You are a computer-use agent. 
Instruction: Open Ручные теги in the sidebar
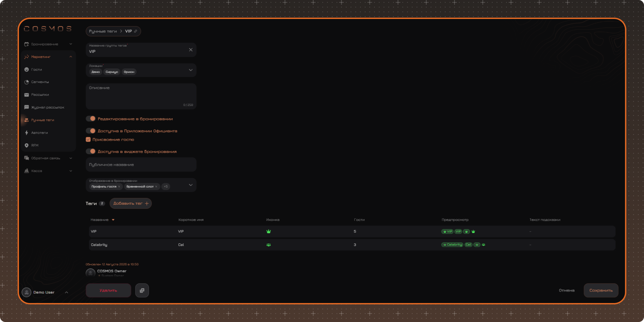click(43, 120)
